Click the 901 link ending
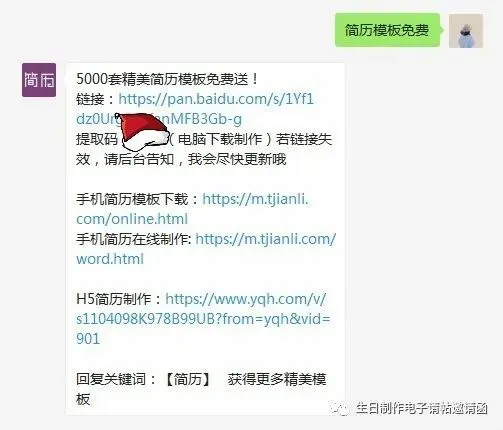Image resolution: width=503 pixels, height=430 pixels. point(88,339)
